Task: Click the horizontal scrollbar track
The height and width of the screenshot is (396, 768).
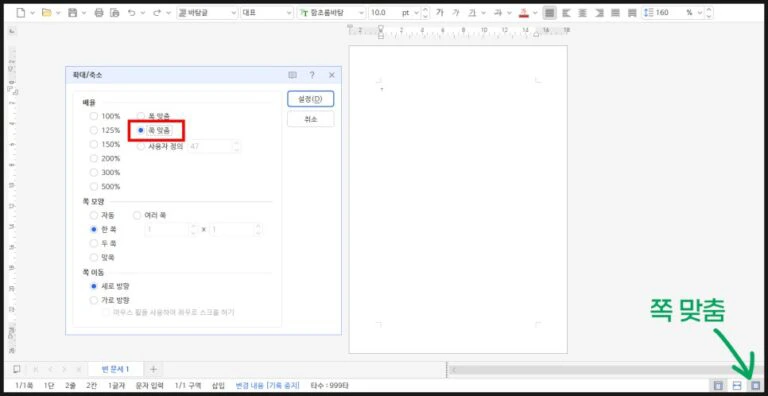Action: 606,370
